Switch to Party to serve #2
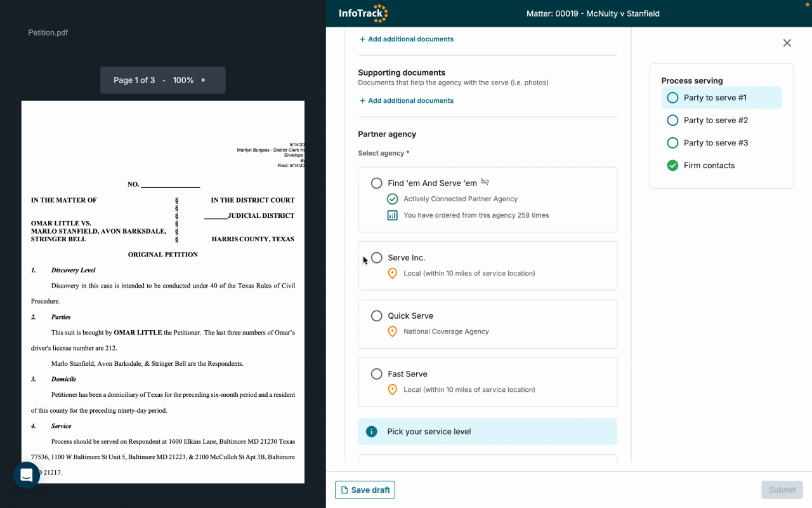Screen dimensions: 812x508 click(x=715, y=120)
